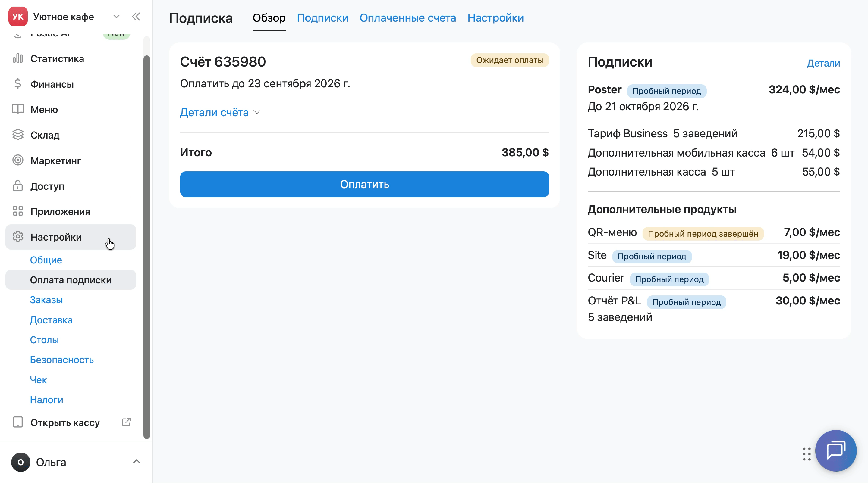Click the tablet icon for Открыть кассу
868x483 pixels.
click(18, 422)
